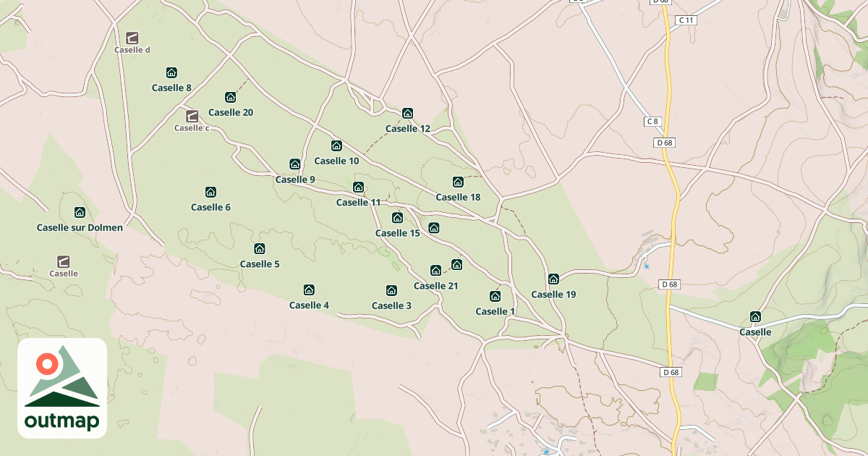Click the "Caselle d" text label
The image size is (868, 456).
(x=132, y=50)
